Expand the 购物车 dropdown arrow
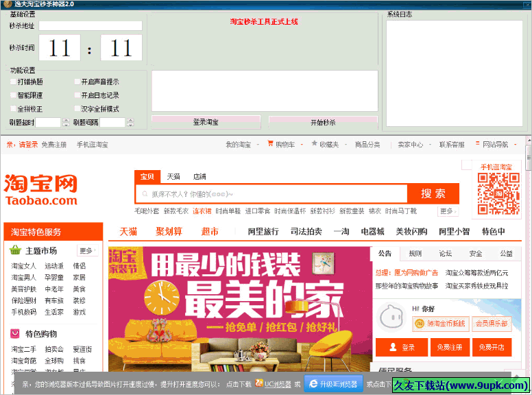 [x=302, y=145]
